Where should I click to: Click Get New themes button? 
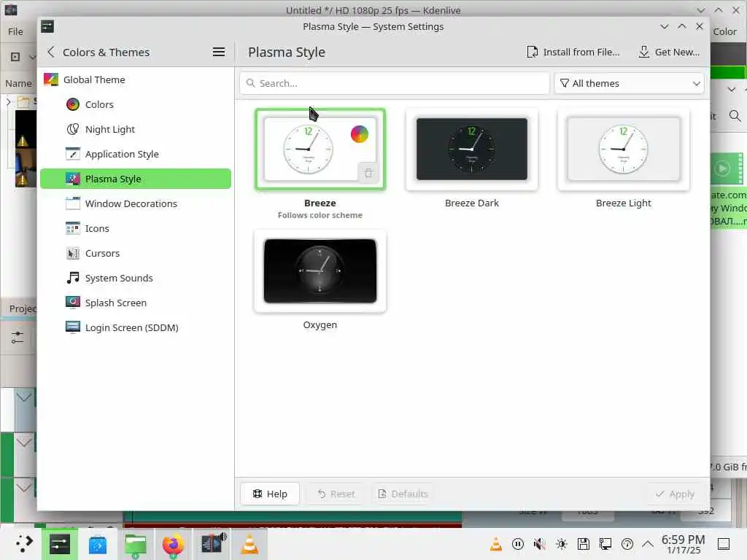coord(669,52)
